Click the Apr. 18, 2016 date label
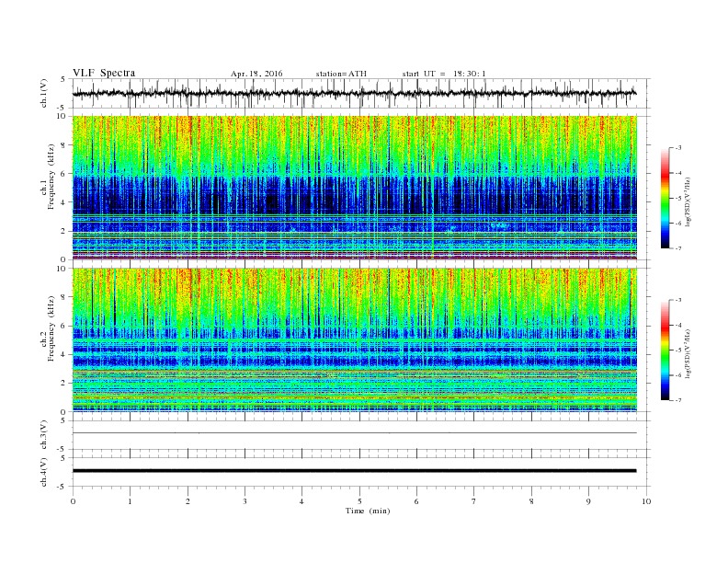 coord(256,74)
